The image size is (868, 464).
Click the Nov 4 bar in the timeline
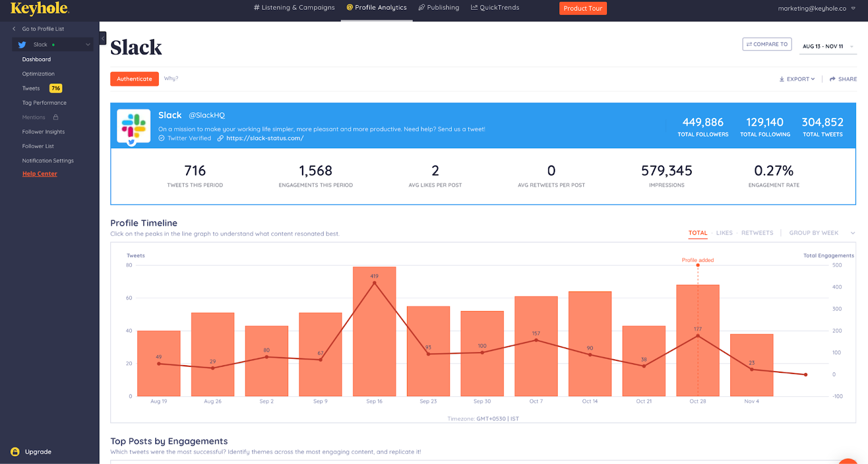tap(751, 365)
